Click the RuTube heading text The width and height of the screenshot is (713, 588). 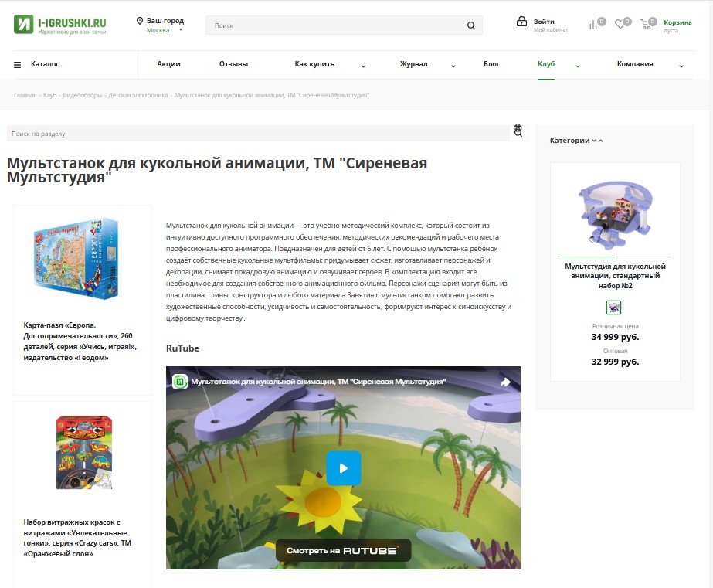[x=183, y=348]
